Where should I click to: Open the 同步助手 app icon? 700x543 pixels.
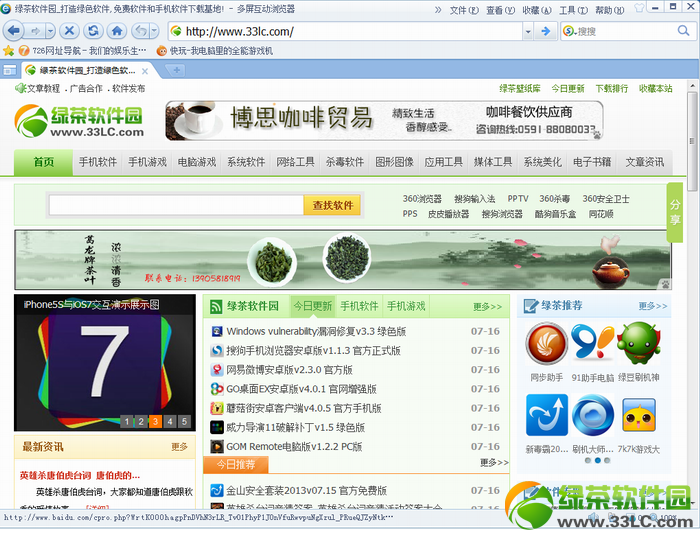(546, 344)
